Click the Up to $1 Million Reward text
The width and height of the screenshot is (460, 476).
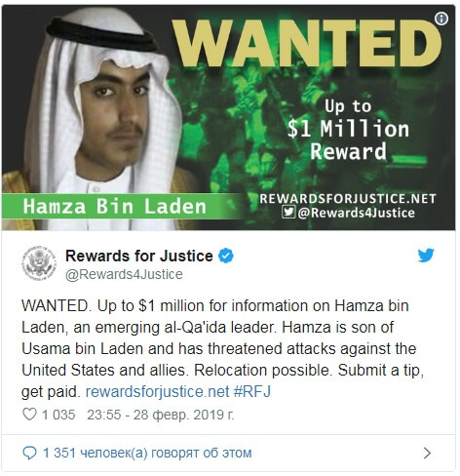tap(348, 130)
